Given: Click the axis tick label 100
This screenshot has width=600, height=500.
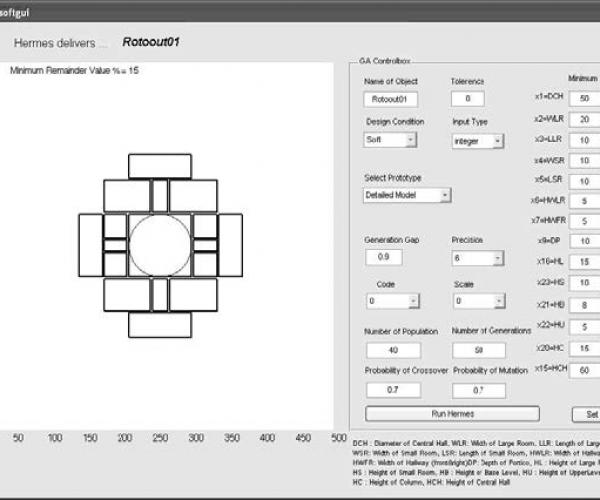Looking at the screenshot, I should (x=55, y=438).
